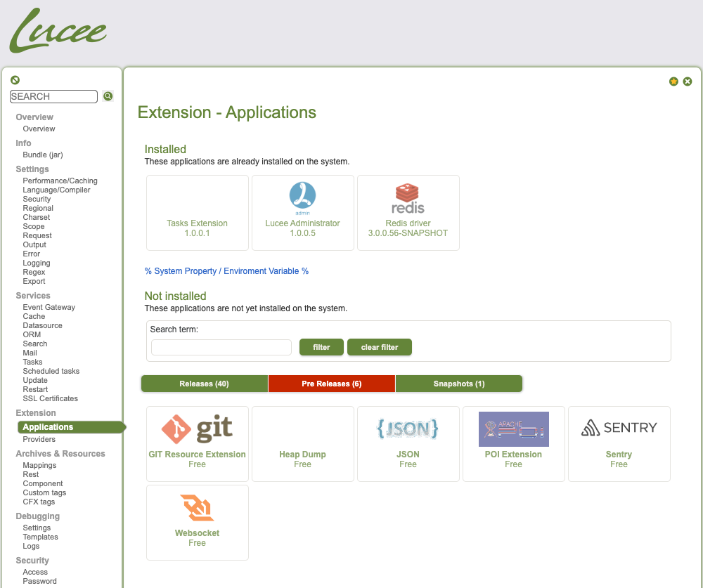703x588 pixels.
Task: Open Update service page
Action: click(x=35, y=381)
